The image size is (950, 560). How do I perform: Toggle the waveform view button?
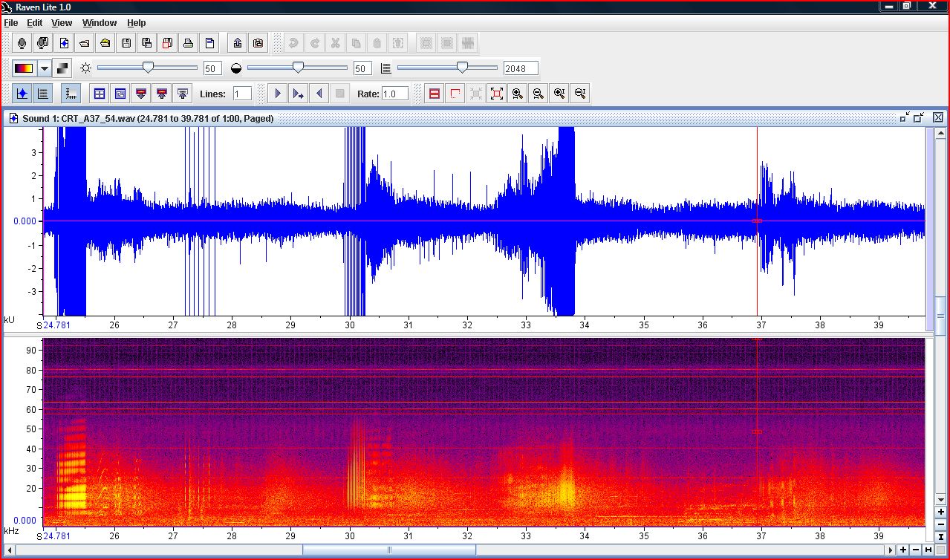click(x=22, y=94)
